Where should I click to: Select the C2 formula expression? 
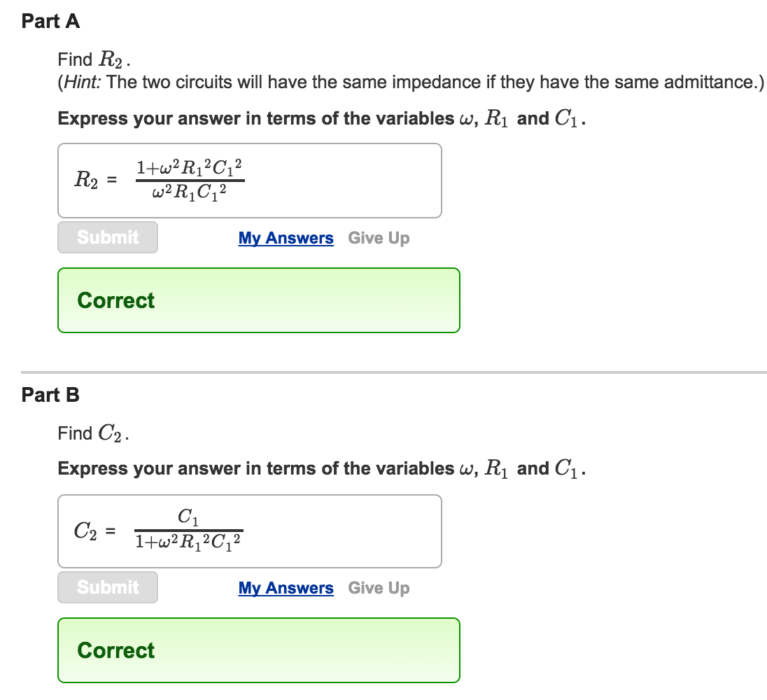click(x=188, y=530)
